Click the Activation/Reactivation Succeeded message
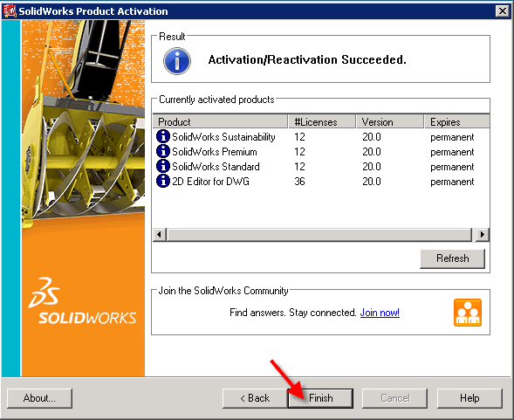 [307, 59]
